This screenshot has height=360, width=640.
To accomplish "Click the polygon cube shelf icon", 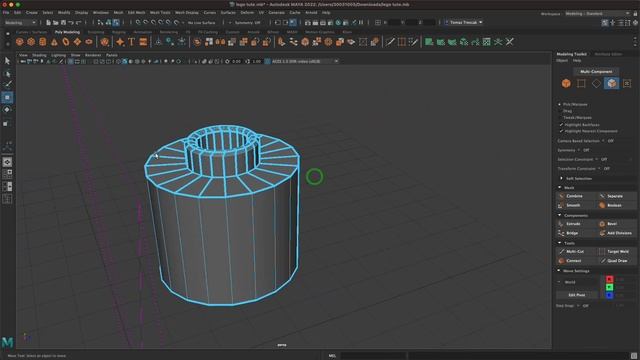I will pos(31,42).
